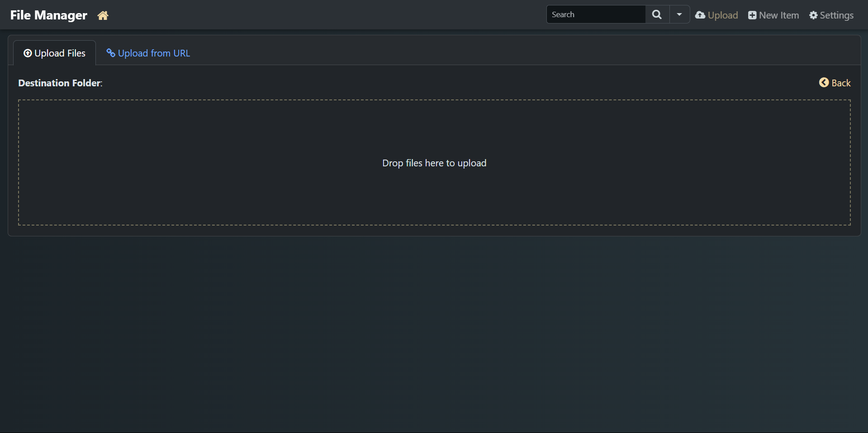
Task: Click the drop files upload area
Action: click(x=434, y=163)
